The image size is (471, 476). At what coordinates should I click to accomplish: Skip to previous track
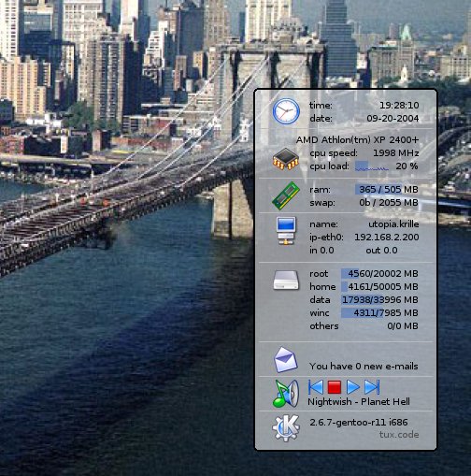(x=315, y=387)
